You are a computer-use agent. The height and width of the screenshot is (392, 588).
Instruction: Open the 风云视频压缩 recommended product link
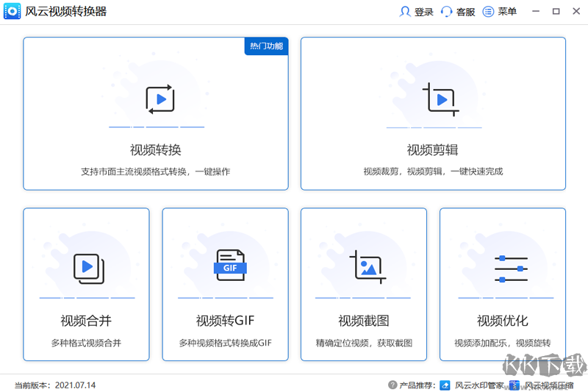[549, 385]
